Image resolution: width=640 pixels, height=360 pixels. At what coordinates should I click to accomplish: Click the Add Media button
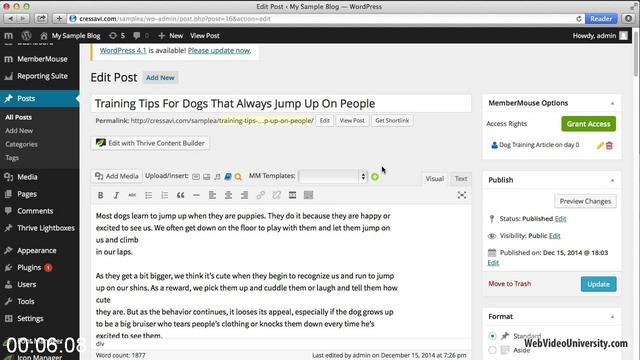117,176
